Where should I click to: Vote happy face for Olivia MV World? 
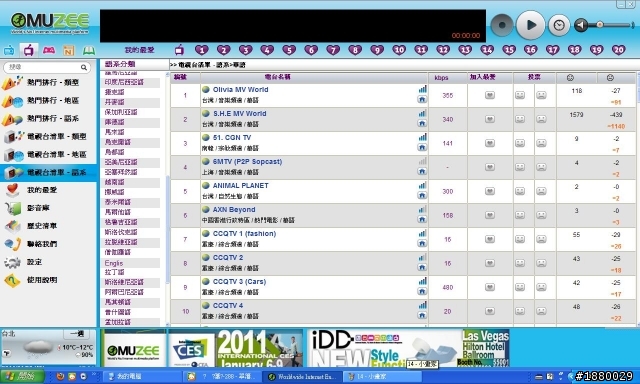tap(520, 95)
